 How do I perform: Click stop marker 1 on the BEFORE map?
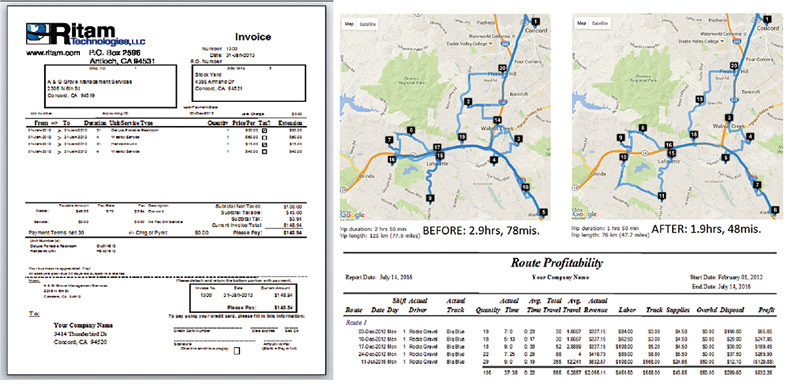click(x=535, y=21)
